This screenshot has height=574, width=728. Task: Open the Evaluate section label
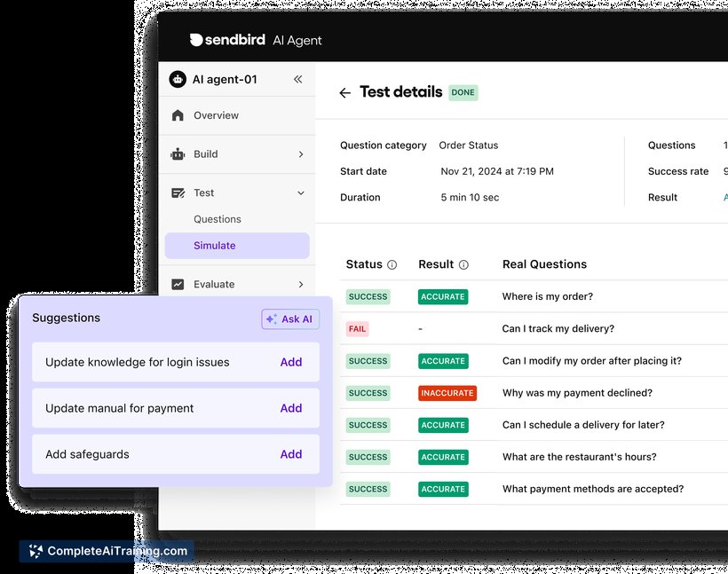tap(214, 284)
